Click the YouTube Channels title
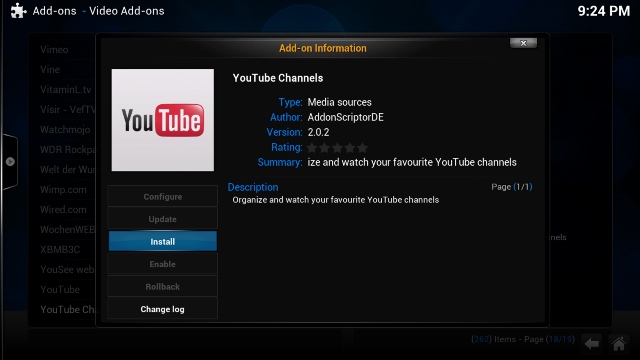Image resolution: width=640 pixels, height=360 pixels. click(278, 78)
